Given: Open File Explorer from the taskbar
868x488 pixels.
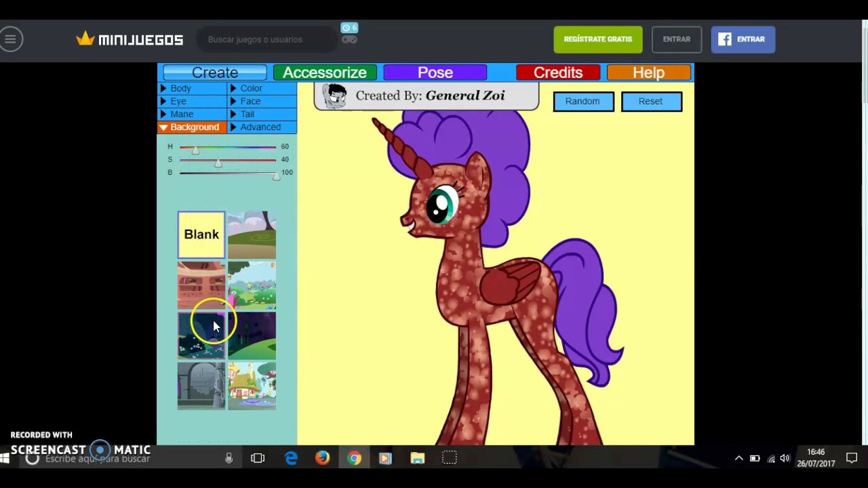Looking at the screenshot, I should pyautogui.click(x=417, y=459).
